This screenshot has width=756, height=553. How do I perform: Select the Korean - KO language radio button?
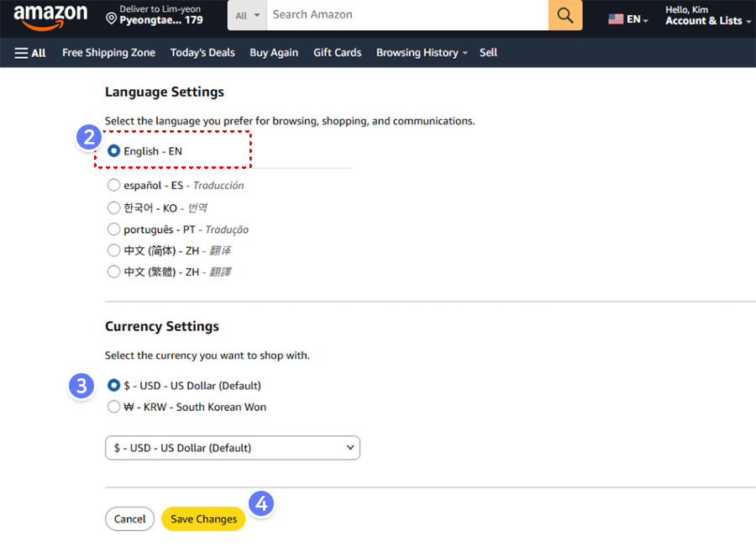(x=114, y=208)
